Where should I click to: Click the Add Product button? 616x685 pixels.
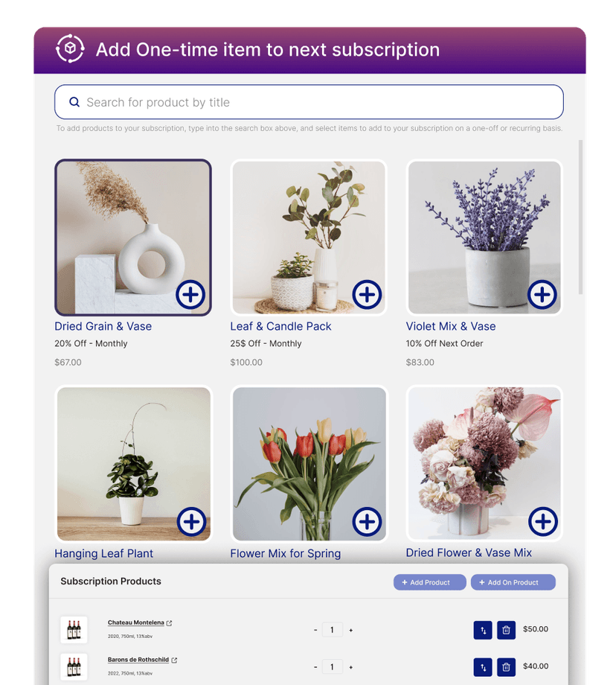pyautogui.click(x=429, y=582)
